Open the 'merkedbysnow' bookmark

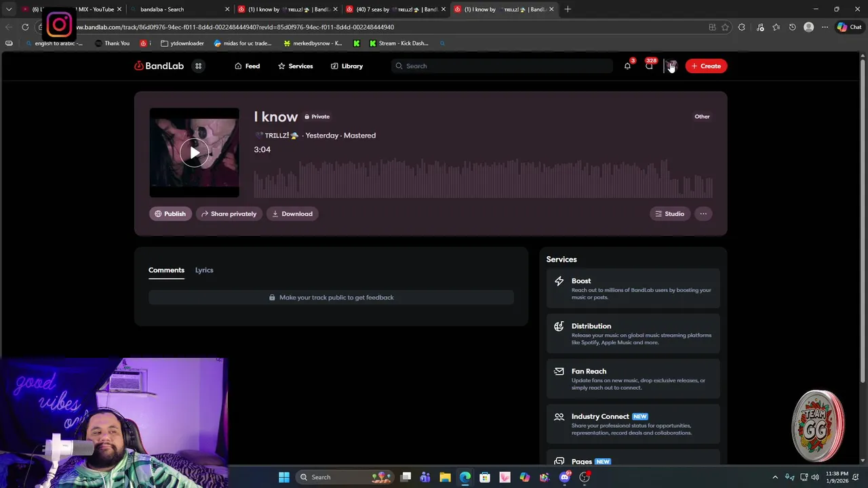click(313, 43)
